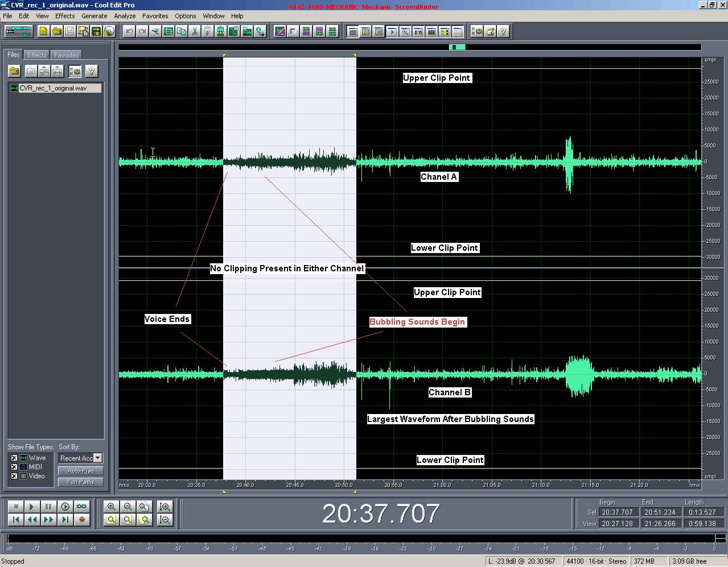Open the Analyze menu
Viewport: 728px width, 567px height.
coord(125,16)
